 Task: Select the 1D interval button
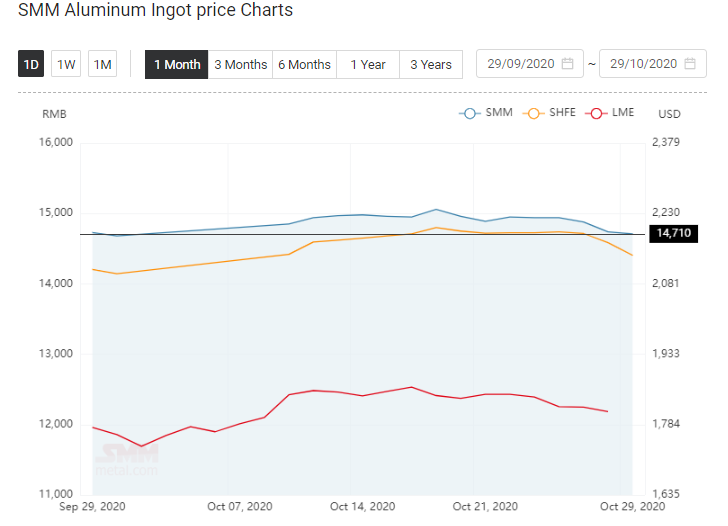[x=31, y=64]
